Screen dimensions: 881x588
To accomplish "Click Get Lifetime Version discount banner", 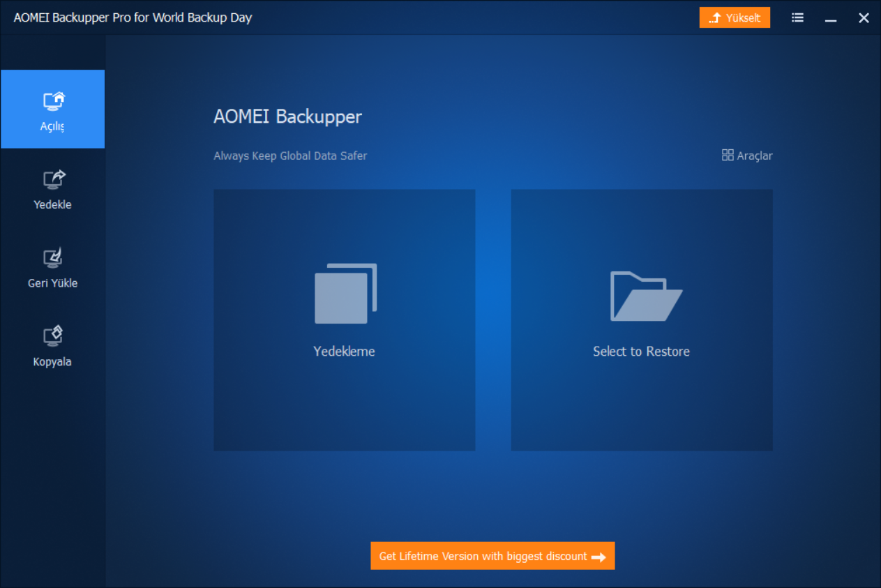I will point(492,556).
